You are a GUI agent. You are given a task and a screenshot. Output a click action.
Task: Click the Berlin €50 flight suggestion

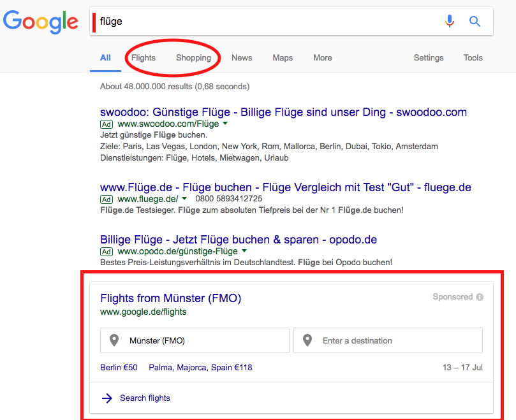point(119,367)
